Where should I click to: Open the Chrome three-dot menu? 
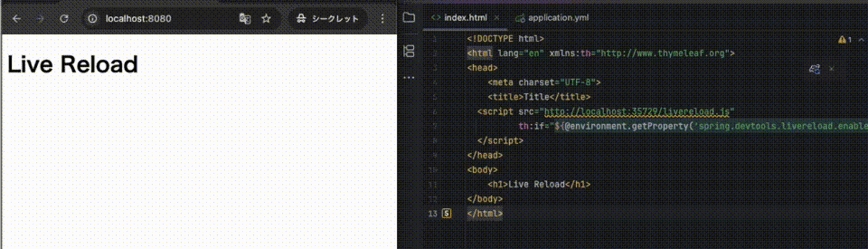(382, 19)
